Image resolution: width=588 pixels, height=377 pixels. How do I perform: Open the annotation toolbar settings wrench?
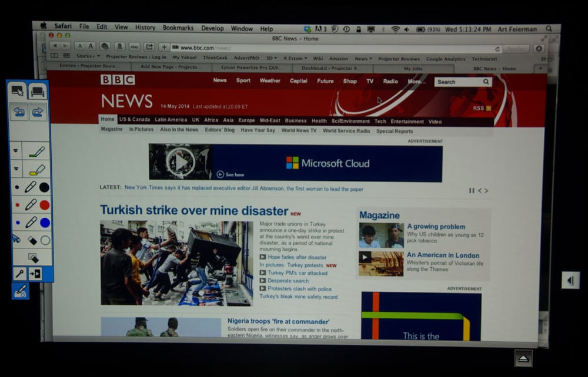click(19, 274)
